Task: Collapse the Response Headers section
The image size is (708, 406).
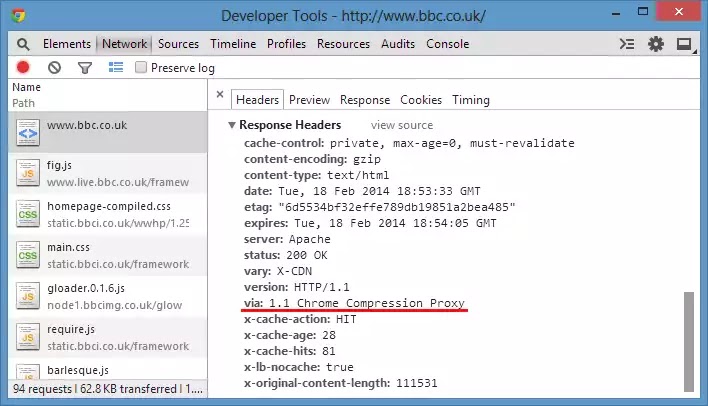Action: (x=232, y=125)
